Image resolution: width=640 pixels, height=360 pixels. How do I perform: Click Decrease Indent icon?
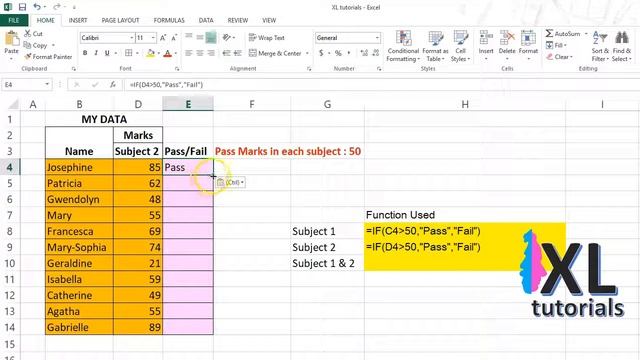coord(227,53)
